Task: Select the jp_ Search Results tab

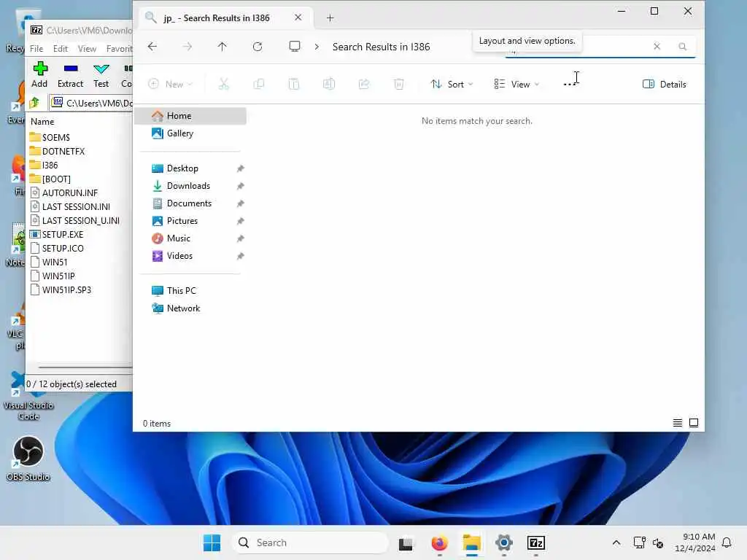Action: click(x=217, y=18)
